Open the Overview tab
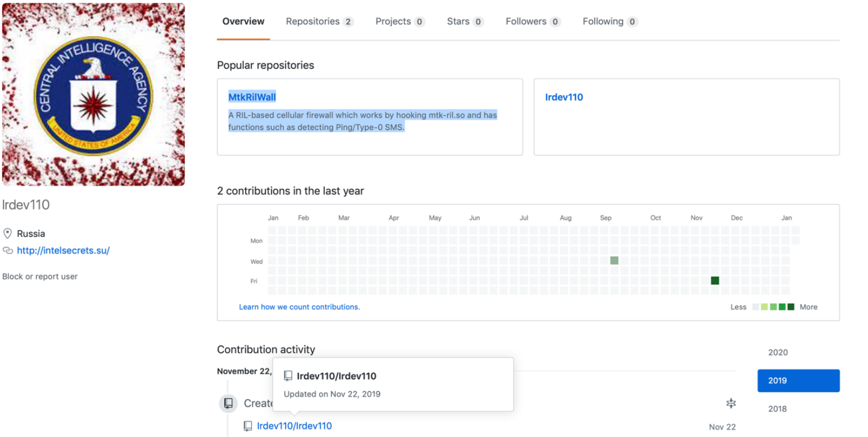Viewport: 868px width, 437px height. coord(243,21)
